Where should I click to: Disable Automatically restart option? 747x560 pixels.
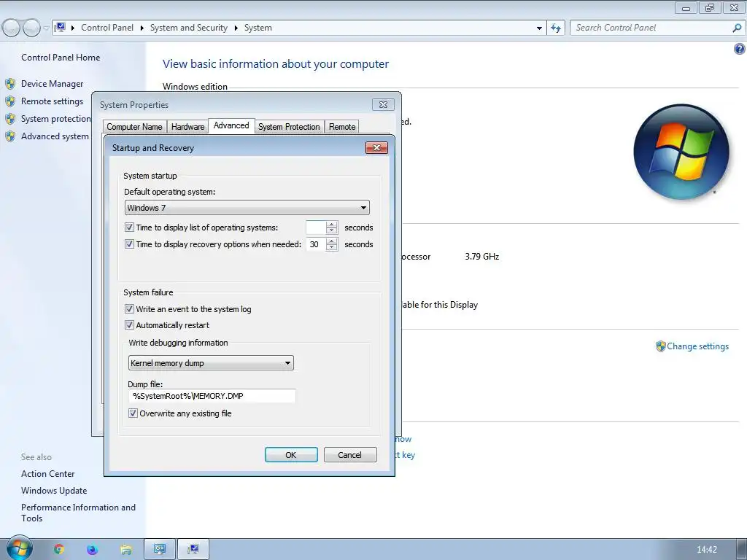[x=129, y=324]
